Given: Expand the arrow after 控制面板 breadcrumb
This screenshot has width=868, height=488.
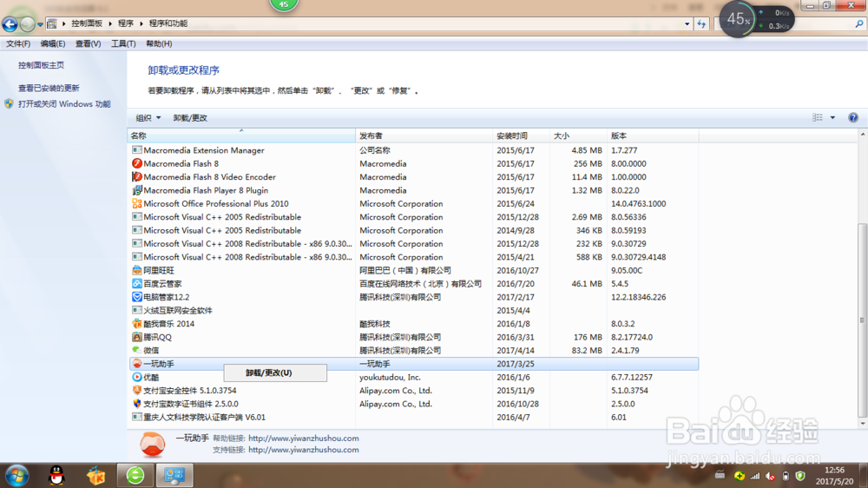Looking at the screenshot, I should (110, 23).
